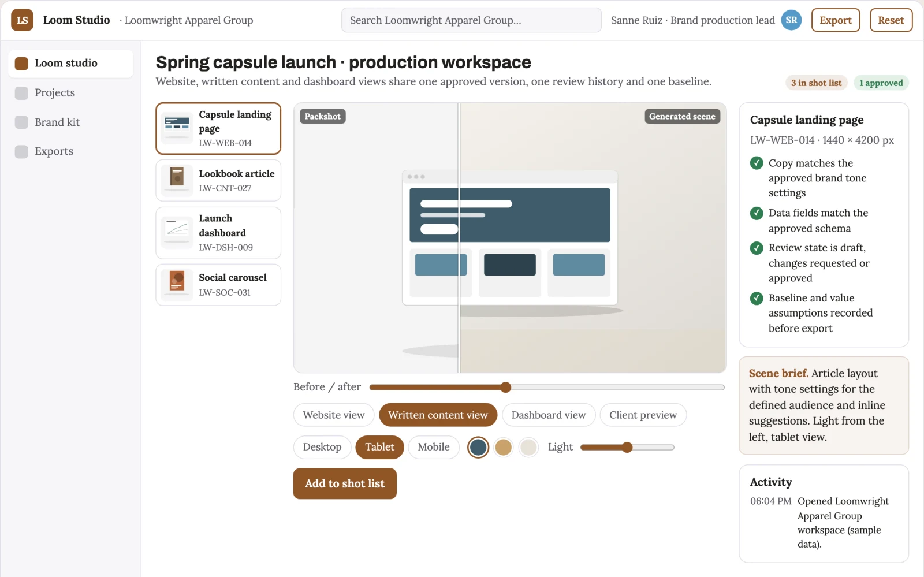Click the Brand kit sidebar icon

point(21,122)
